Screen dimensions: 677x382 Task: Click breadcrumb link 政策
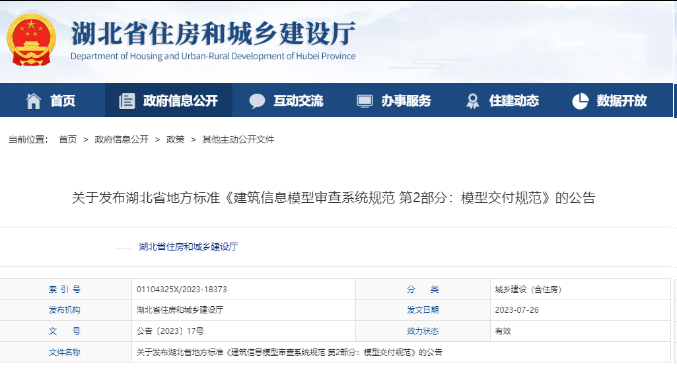tap(175, 139)
